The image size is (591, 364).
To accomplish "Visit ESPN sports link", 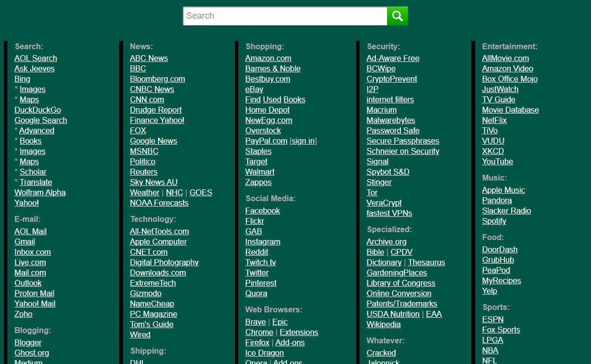I will [x=492, y=319].
